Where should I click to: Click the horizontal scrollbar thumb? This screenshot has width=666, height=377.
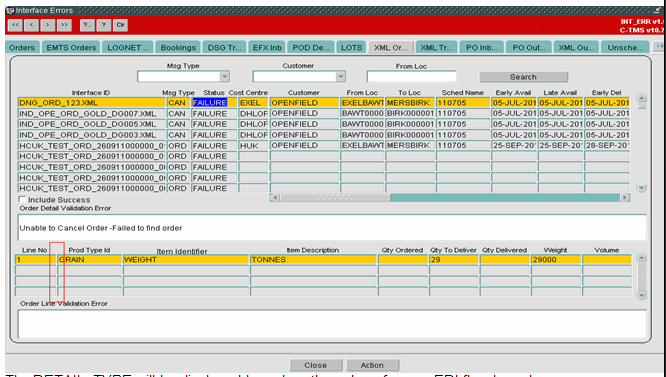[335, 198]
